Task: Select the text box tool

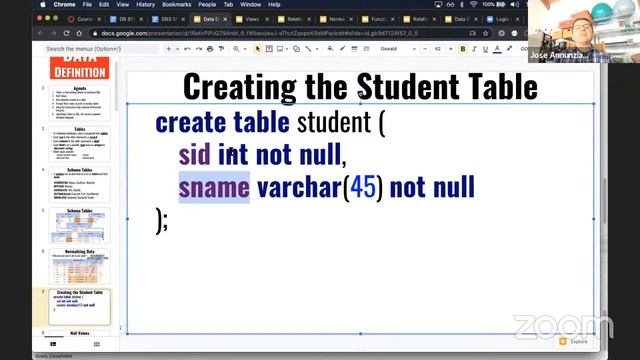Action: pos(269,49)
